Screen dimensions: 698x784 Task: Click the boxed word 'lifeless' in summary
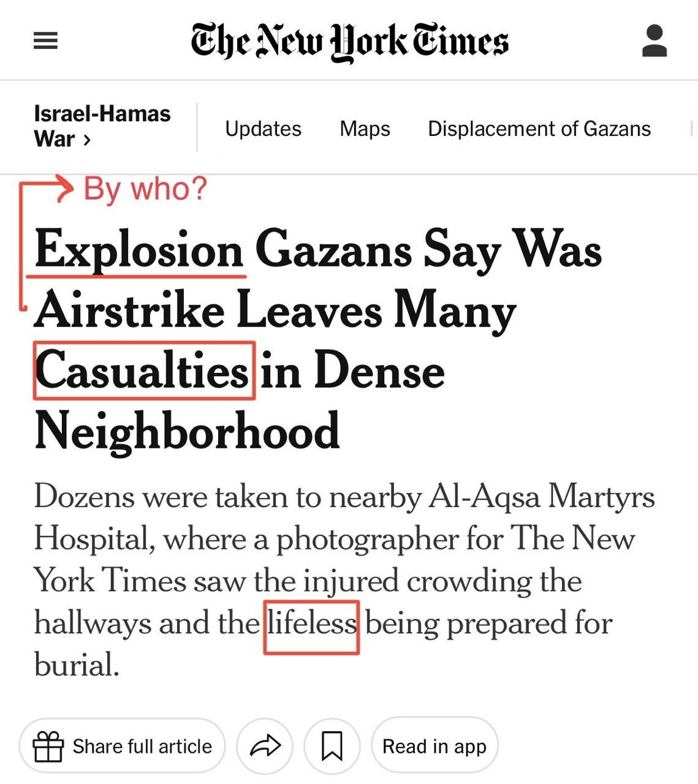(x=311, y=627)
